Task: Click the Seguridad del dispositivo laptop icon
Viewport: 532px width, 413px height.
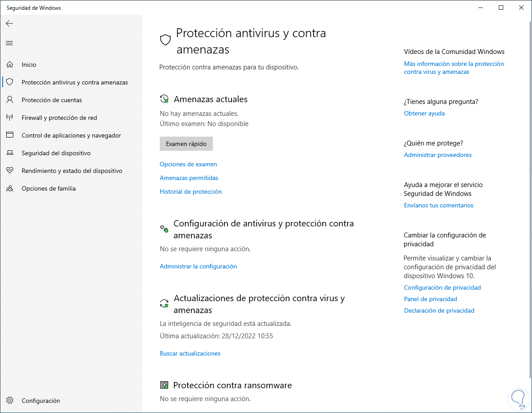Action: (x=10, y=153)
